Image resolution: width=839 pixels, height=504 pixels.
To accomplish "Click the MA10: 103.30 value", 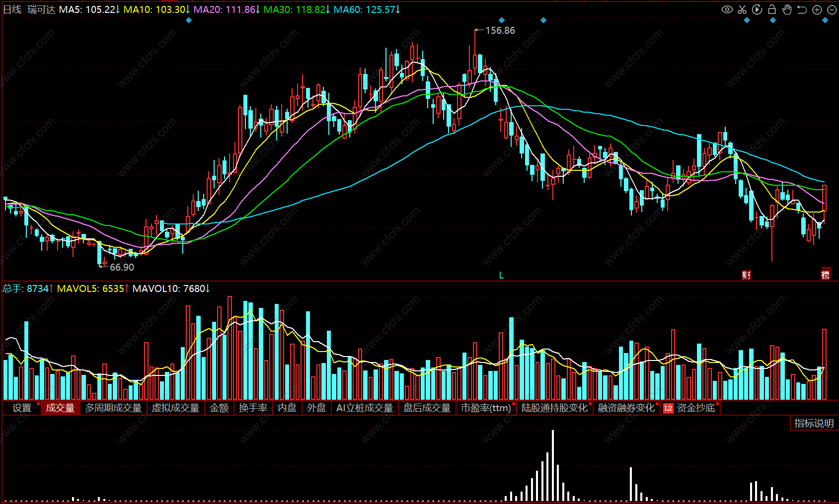I will coord(157,9).
